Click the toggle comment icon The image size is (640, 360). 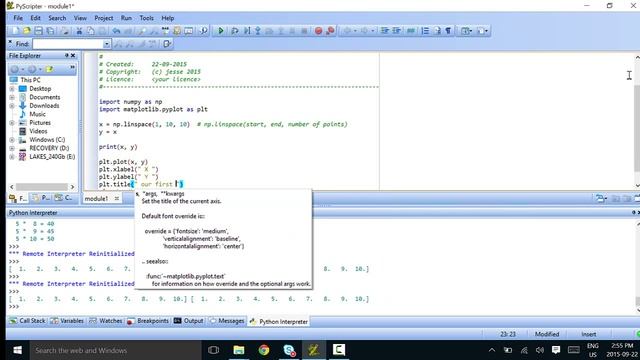[x=411, y=31]
